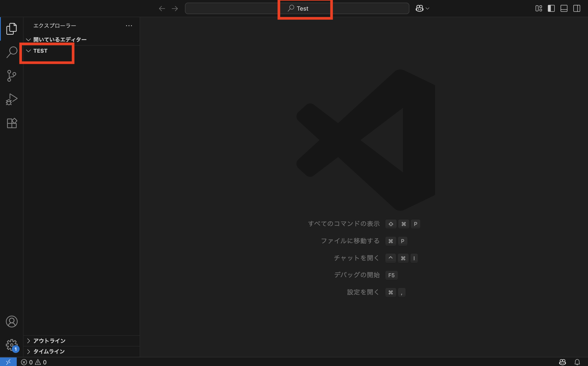Image resolution: width=588 pixels, height=366 pixels.
Task: Open the Search view icon
Action: tap(11, 52)
